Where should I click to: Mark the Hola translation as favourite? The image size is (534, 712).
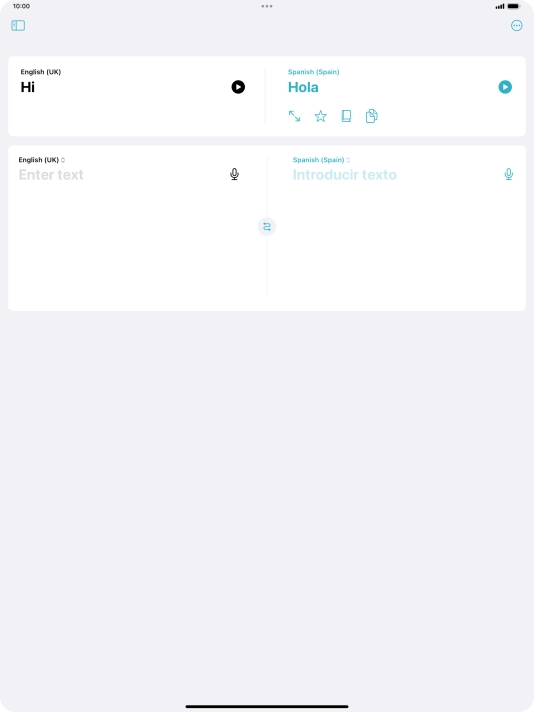(321, 116)
